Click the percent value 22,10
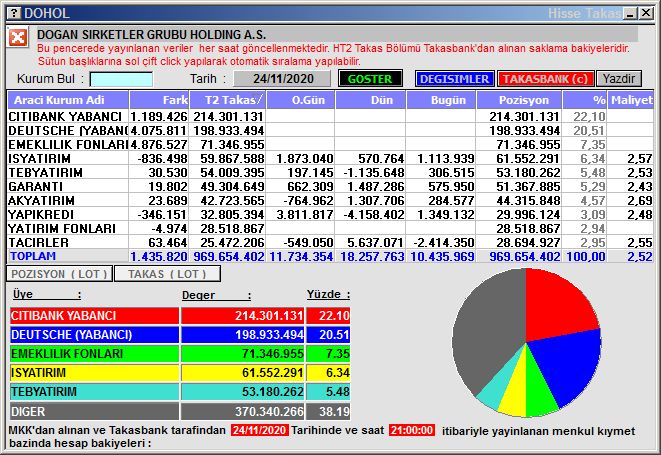The width and height of the screenshot is (661, 455). 589,117
